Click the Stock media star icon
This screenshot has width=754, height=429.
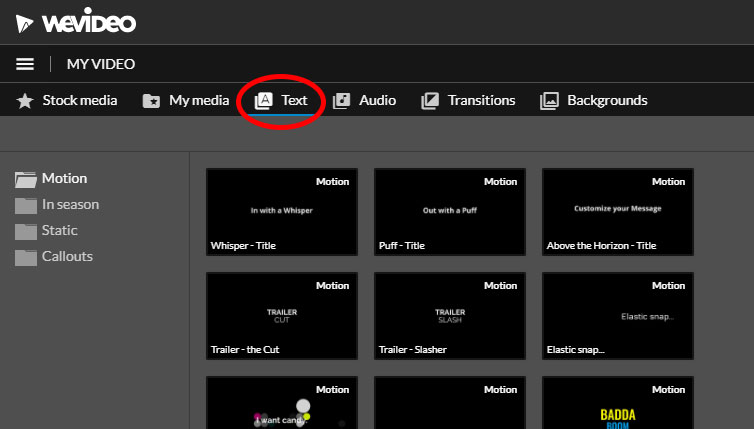click(25, 101)
